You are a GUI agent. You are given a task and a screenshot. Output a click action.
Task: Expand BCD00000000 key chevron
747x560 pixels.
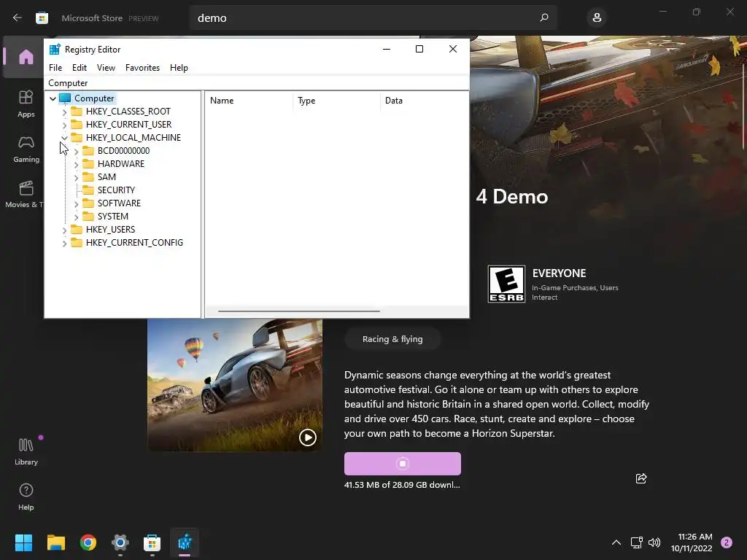coord(76,151)
